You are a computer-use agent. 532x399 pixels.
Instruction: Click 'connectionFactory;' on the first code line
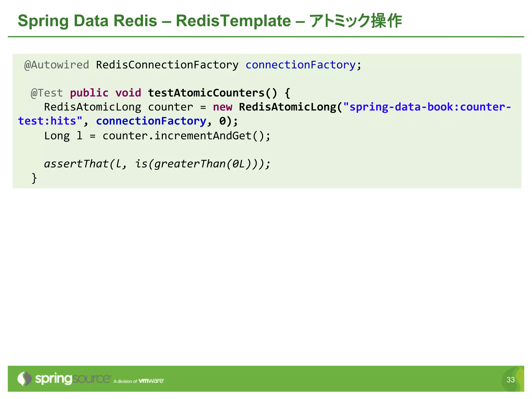303,65
